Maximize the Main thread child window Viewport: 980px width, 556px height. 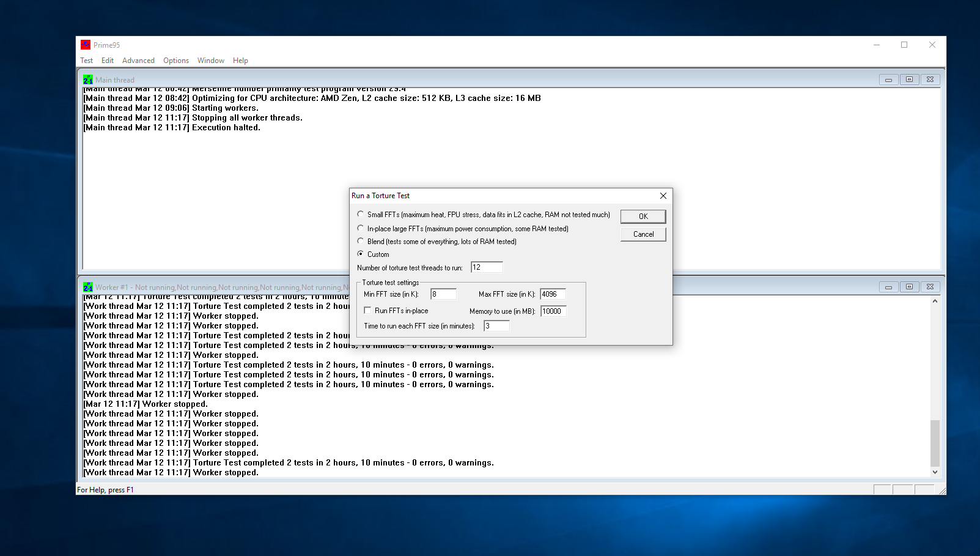(909, 80)
